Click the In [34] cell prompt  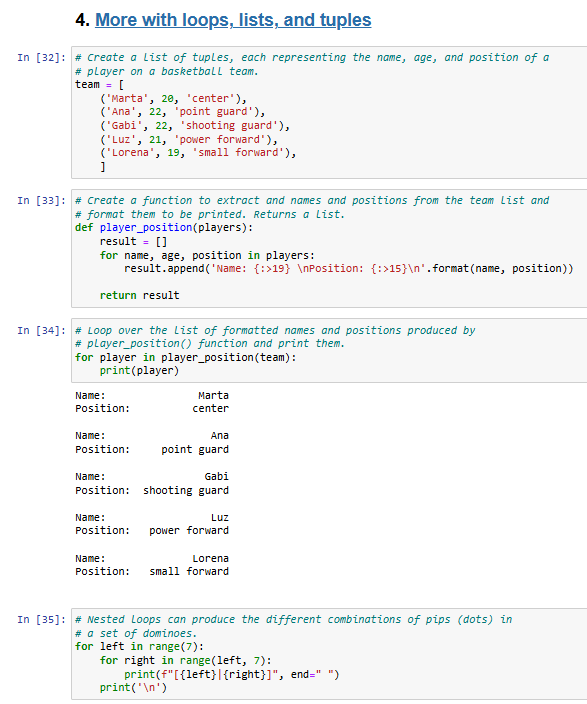pos(41,330)
